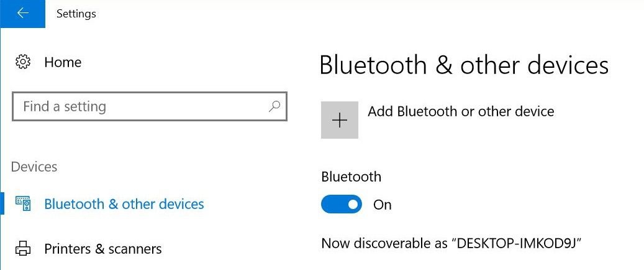This screenshot has width=644, height=270.
Task: Click the magnifier search icon
Action: pos(274,106)
